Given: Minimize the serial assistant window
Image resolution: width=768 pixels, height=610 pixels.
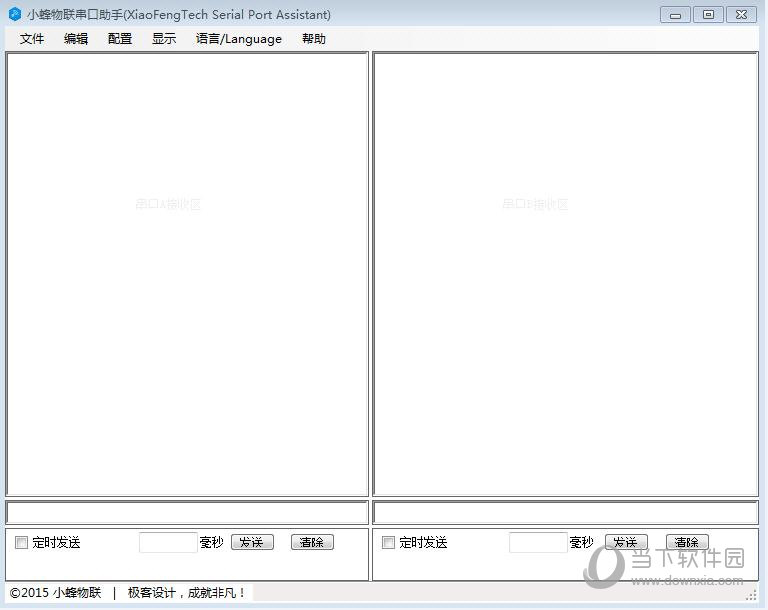Looking at the screenshot, I should [x=675, y=15].
